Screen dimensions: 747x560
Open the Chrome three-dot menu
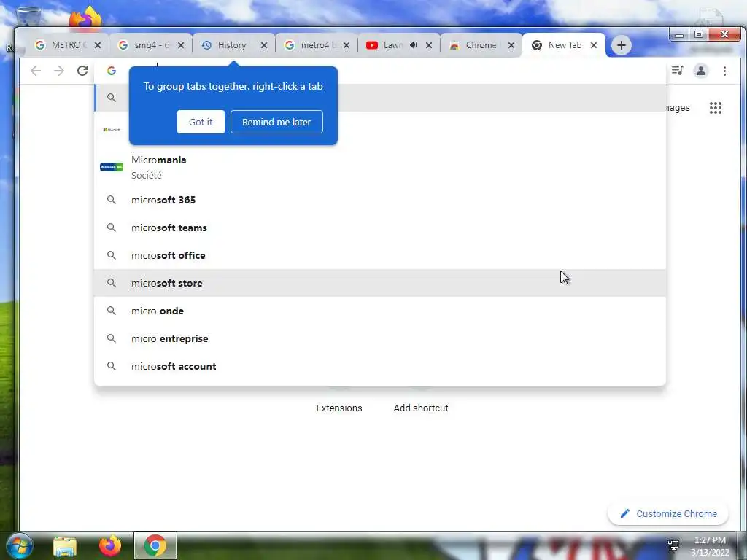click(724, 71)
